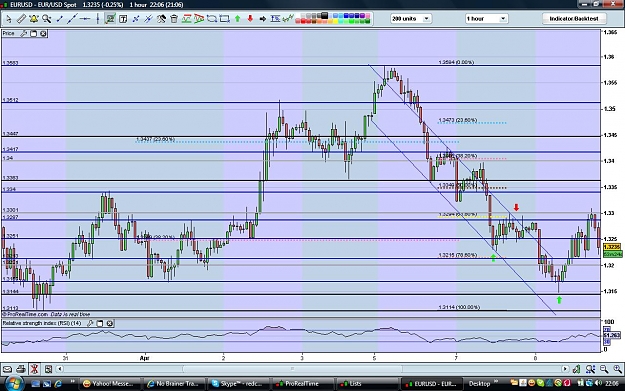Click the taskbar clock showing 22:06
The image size is (625, 391).
612,383
